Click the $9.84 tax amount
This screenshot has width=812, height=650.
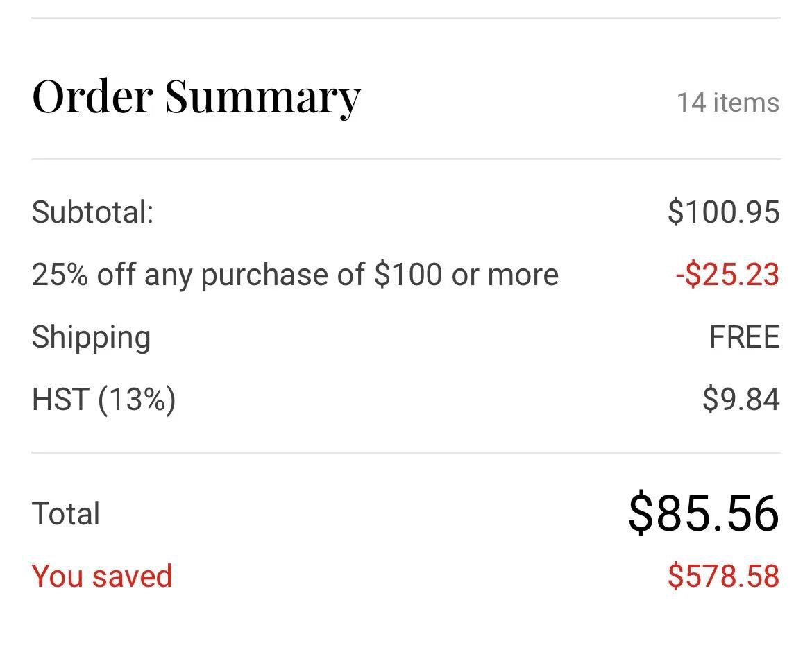[x=741, y=400]
